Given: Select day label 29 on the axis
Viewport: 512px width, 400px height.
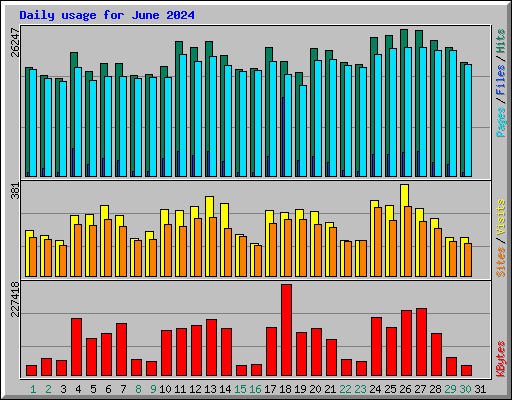Looking at the screenshot, I should (x=450, y=389).
